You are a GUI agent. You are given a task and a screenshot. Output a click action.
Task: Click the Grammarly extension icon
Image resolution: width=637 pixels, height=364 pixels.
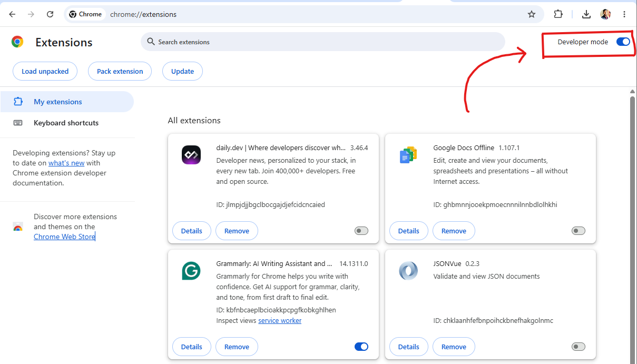191,271
